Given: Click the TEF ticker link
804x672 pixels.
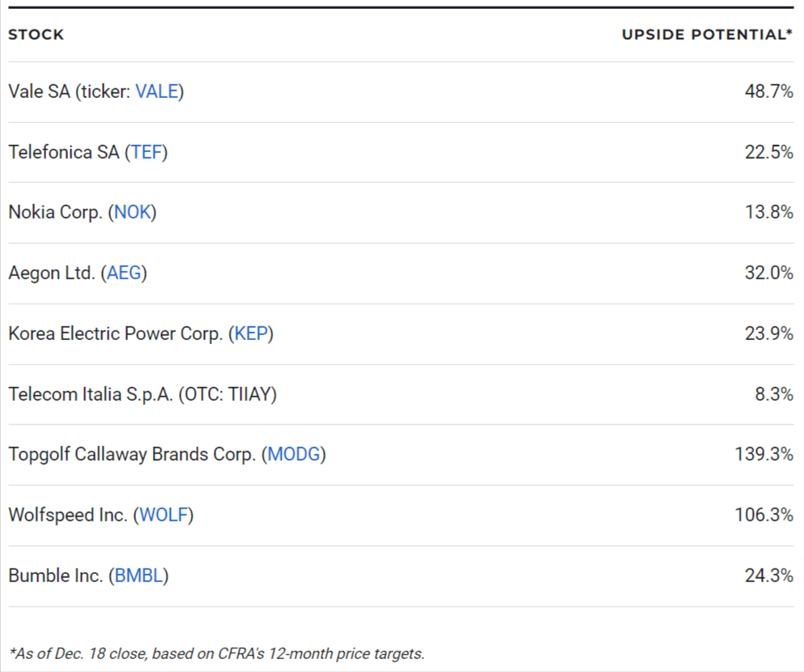Looking at the screenshot, I should tap(147, 152).
